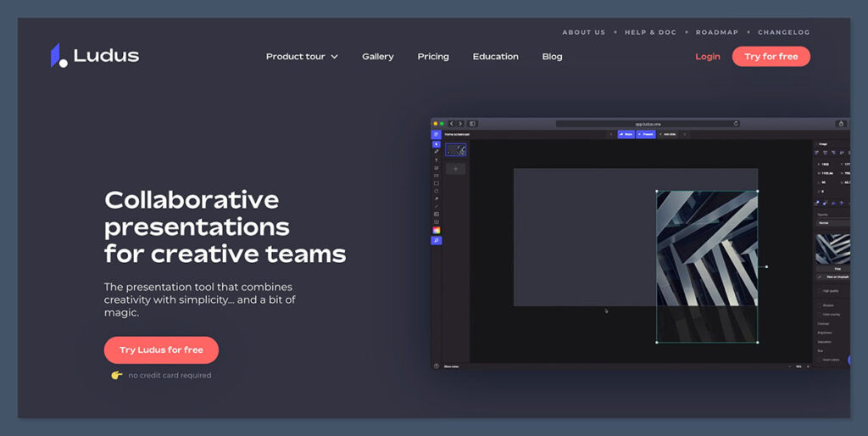Open the blue menu icon above the editor tools
Viewport: 868px width, 436px height.
(x=437, y=134)
